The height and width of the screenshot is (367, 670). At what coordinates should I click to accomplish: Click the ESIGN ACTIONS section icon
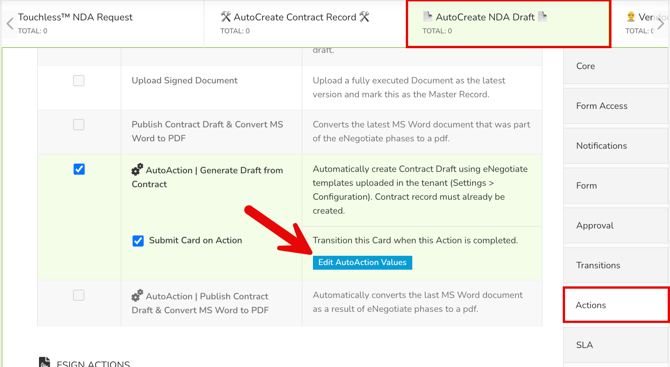coord(44,362)
